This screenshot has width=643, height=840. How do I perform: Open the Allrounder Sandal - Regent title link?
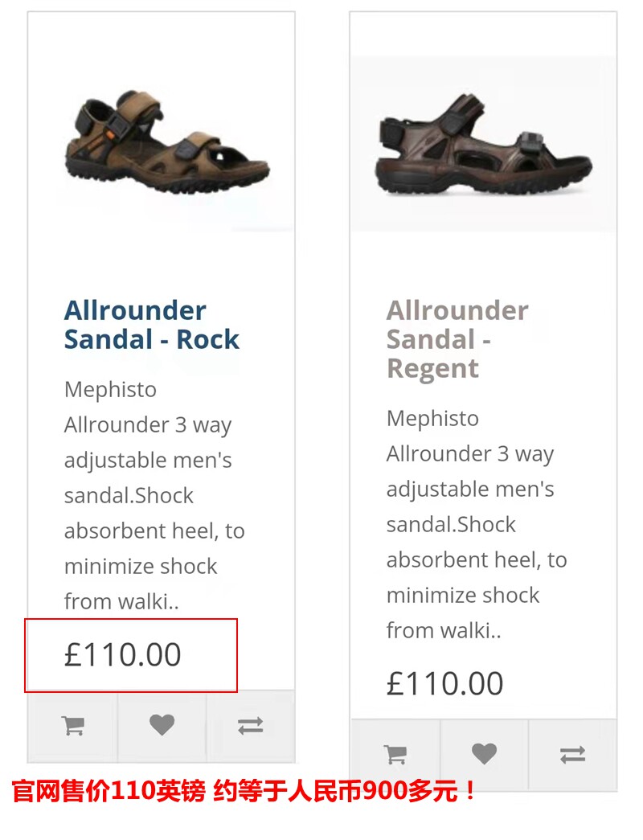(457, 339)
